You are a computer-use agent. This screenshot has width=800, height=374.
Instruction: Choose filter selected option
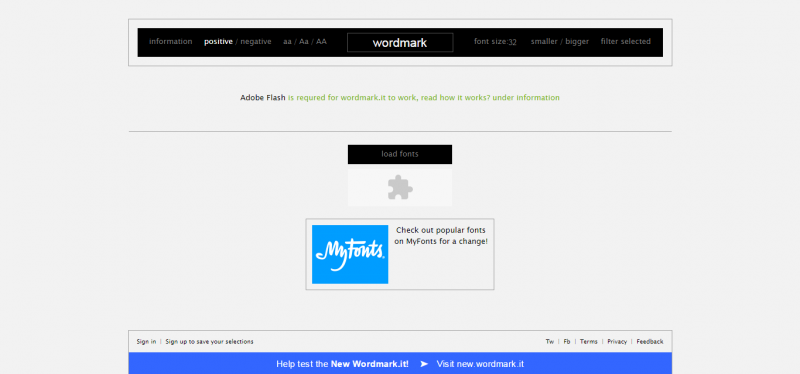coord(626,42)
